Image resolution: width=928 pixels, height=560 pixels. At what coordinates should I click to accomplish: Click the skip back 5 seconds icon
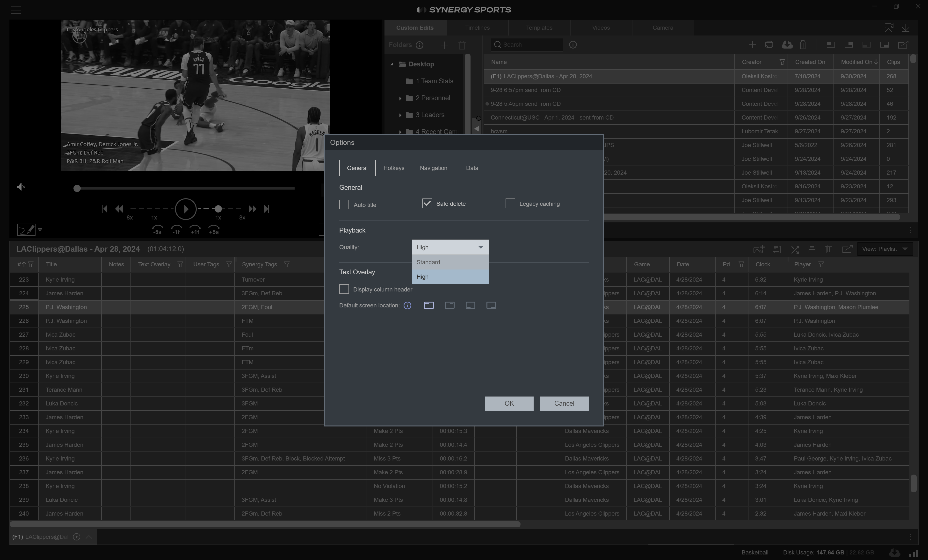click(x=157, y=229)
